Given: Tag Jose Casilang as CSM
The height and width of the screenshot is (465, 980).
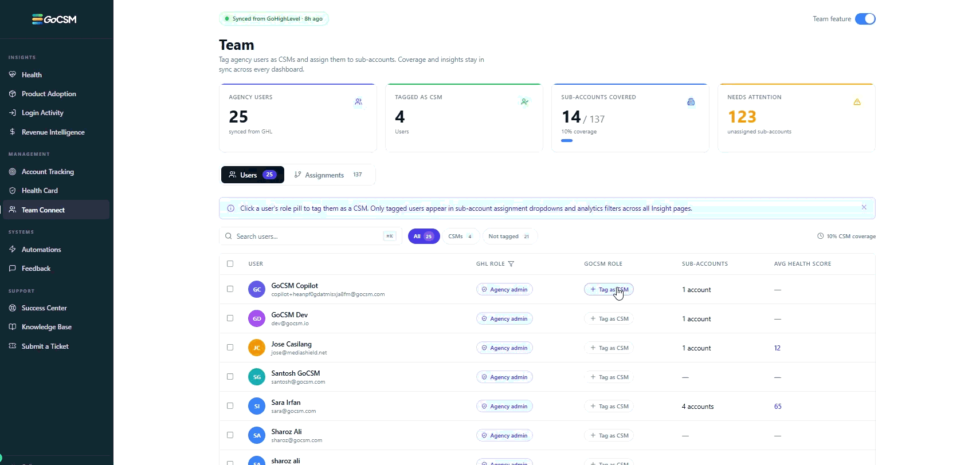Looking at the screenshot, I should click(609, 348).
